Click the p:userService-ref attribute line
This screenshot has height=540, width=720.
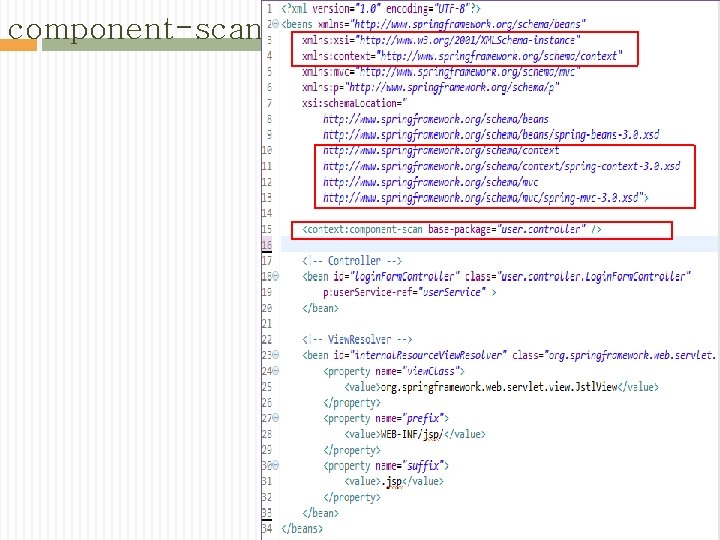[410, 292]
